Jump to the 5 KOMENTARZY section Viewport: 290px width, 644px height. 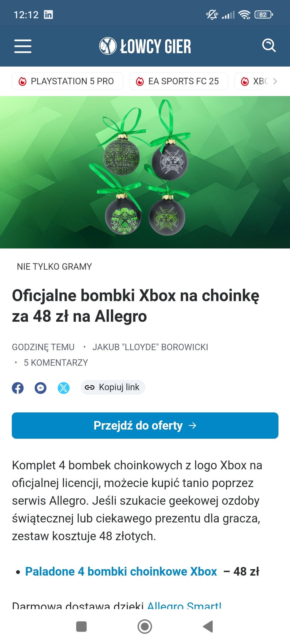click(x=56, y=363)
